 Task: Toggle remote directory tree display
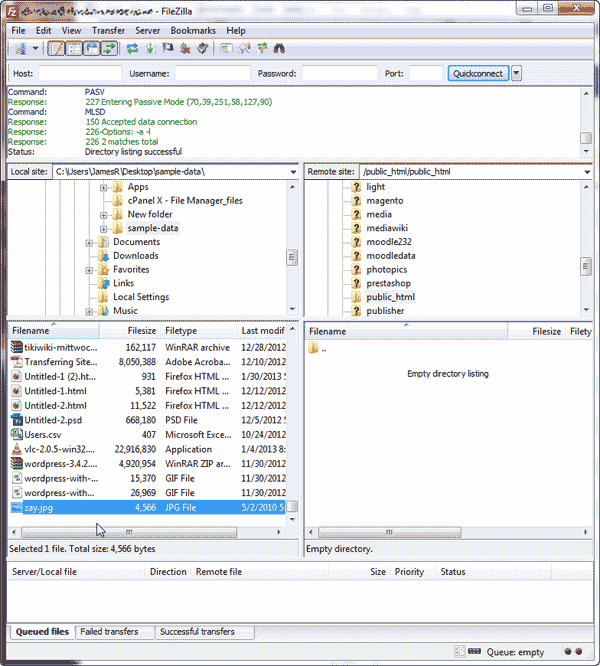click(x=91, y=48)
